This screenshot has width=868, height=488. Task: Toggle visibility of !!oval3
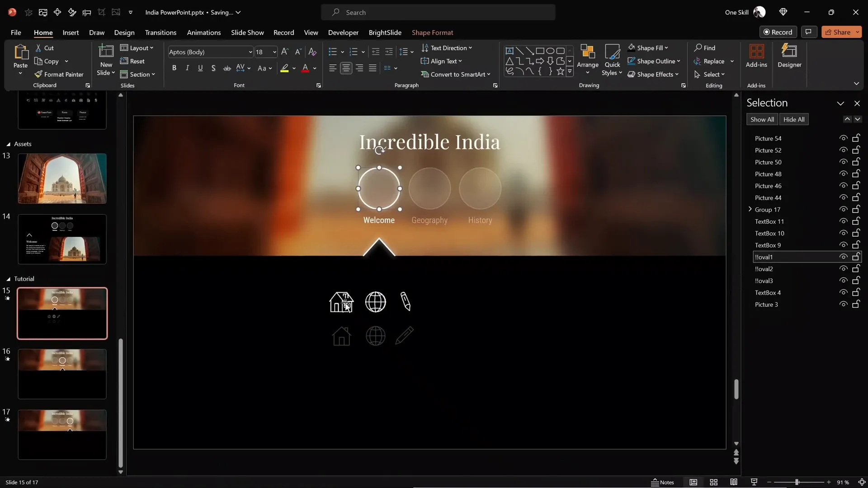click(843, 281)
